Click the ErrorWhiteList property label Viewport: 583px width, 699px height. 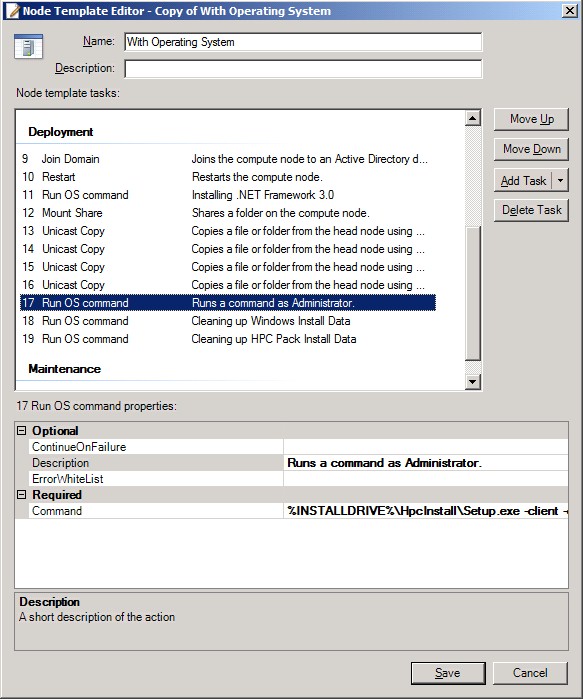(68, 479)
